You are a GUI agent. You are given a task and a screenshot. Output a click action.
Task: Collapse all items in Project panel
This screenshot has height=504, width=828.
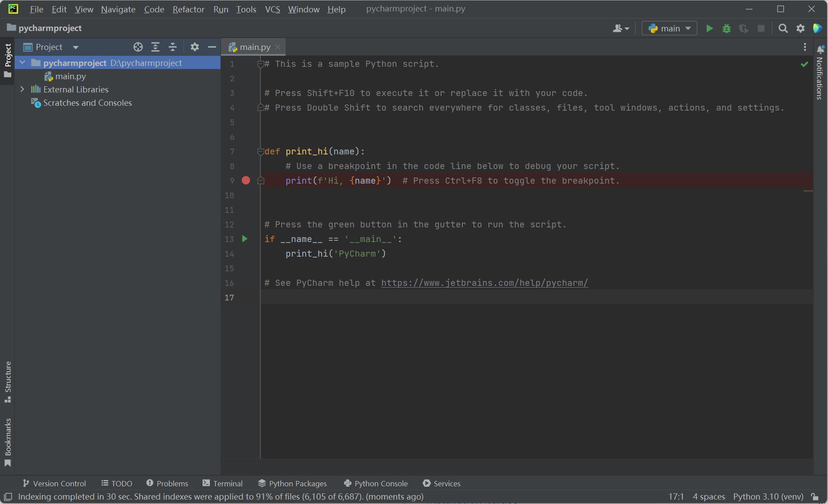[x=172, y=47]
